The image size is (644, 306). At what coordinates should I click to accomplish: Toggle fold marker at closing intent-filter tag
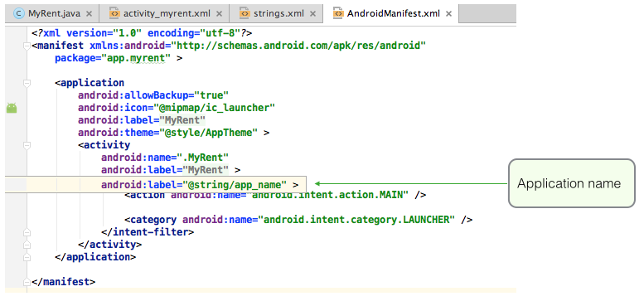tap(27, 232)
